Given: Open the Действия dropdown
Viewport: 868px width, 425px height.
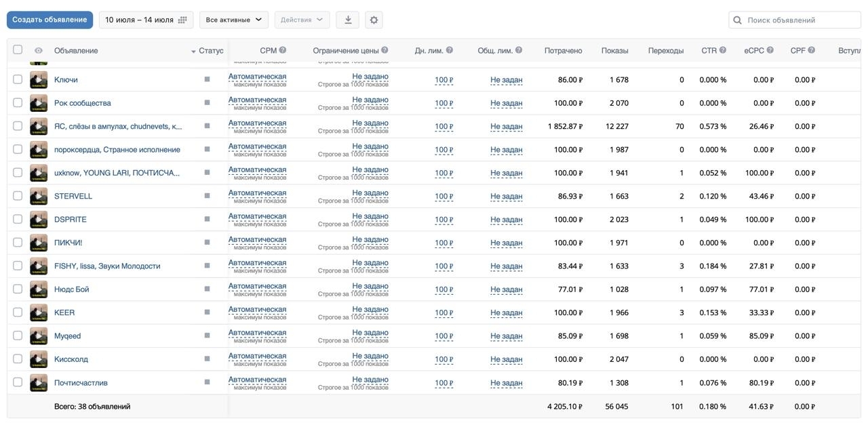Looking at the screenshot, I should point(302,20).
